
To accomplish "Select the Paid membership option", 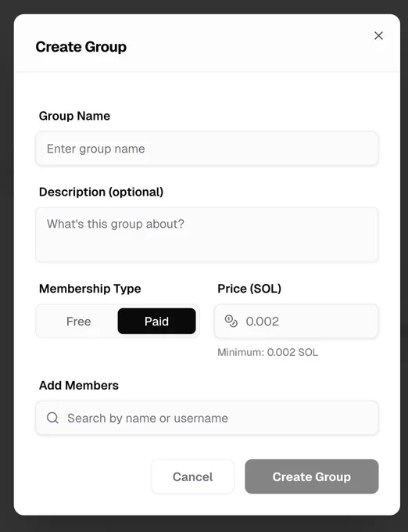I will point(156,322).
